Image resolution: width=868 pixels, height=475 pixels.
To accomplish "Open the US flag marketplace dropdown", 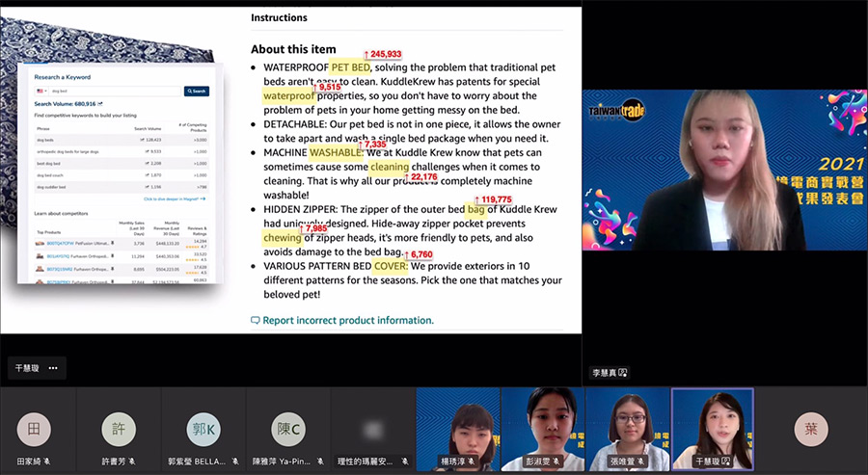I will pos(41,92).
